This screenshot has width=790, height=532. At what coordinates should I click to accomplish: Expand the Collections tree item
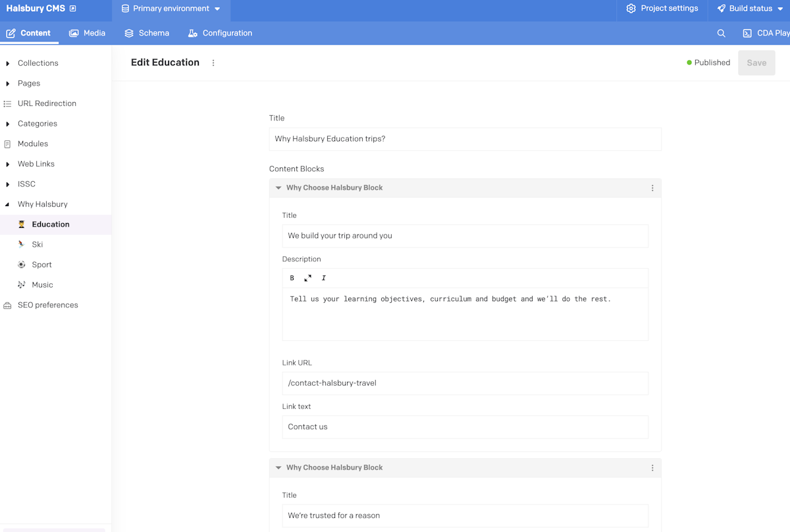tap(8, 63)
